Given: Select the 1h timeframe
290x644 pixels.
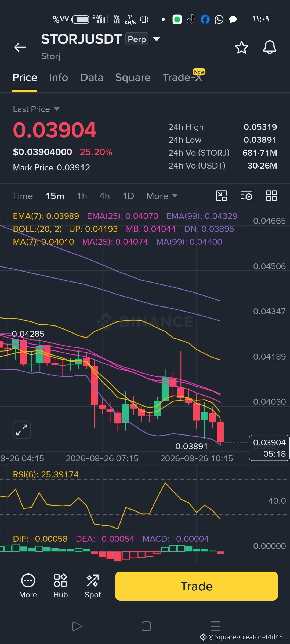Looking at the screenshot, I should [82, 196].
